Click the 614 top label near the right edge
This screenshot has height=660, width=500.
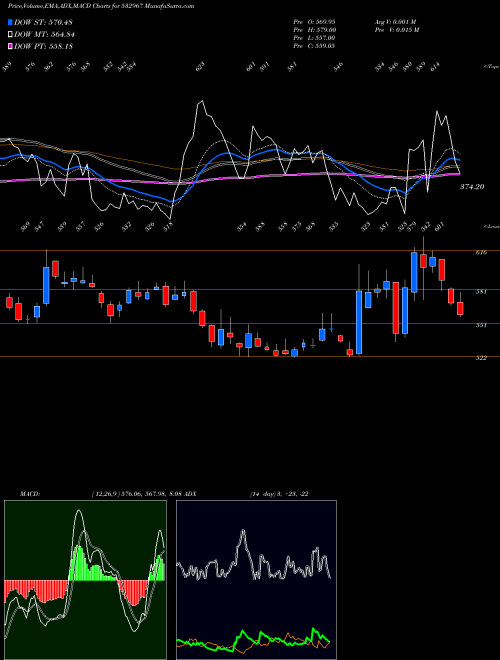point(434,66)
